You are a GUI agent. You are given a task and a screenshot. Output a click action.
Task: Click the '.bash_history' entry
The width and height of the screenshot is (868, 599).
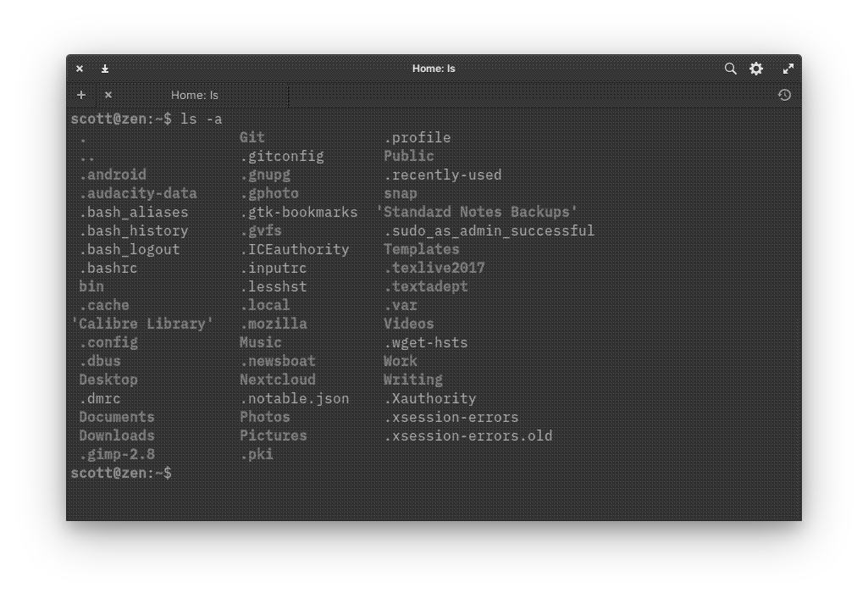(134, 230)
